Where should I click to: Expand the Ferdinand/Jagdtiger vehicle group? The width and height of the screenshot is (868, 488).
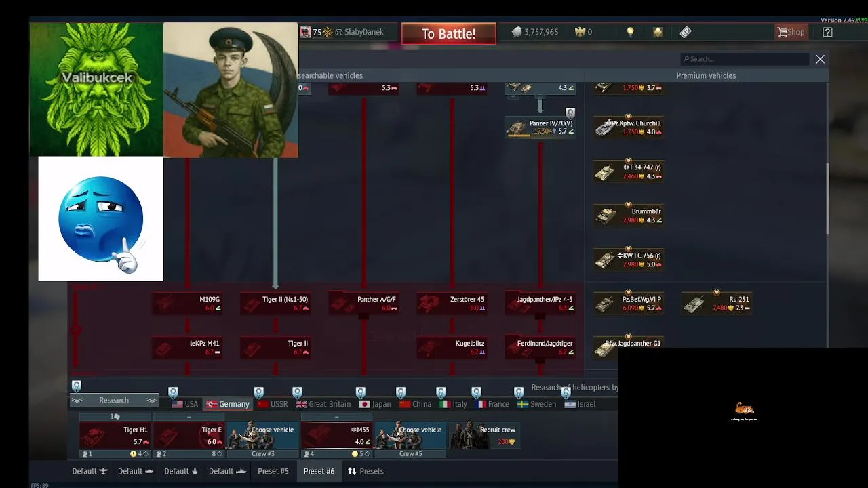(540, 347)
